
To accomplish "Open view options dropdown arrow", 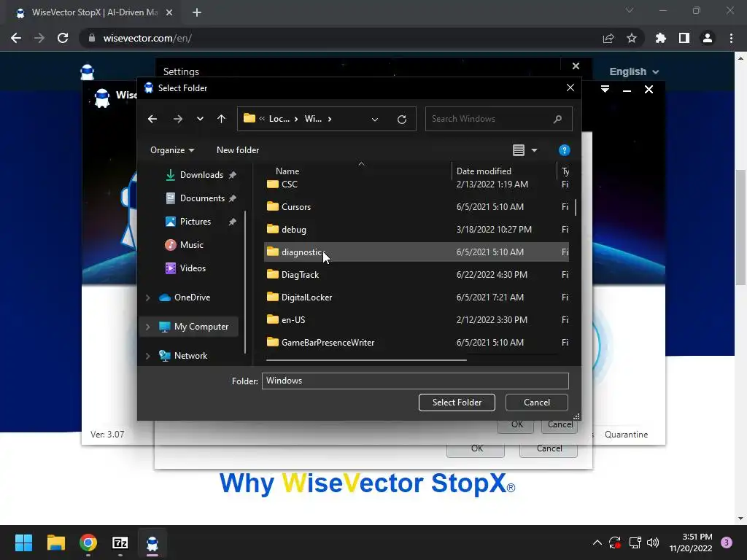I will tap(534, 150).
